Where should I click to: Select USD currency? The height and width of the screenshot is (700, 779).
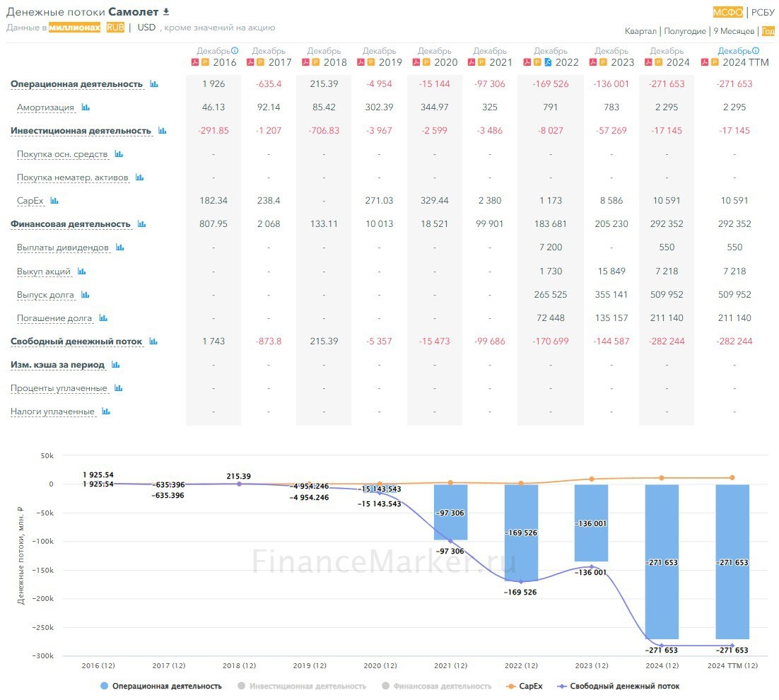point(146,28)
